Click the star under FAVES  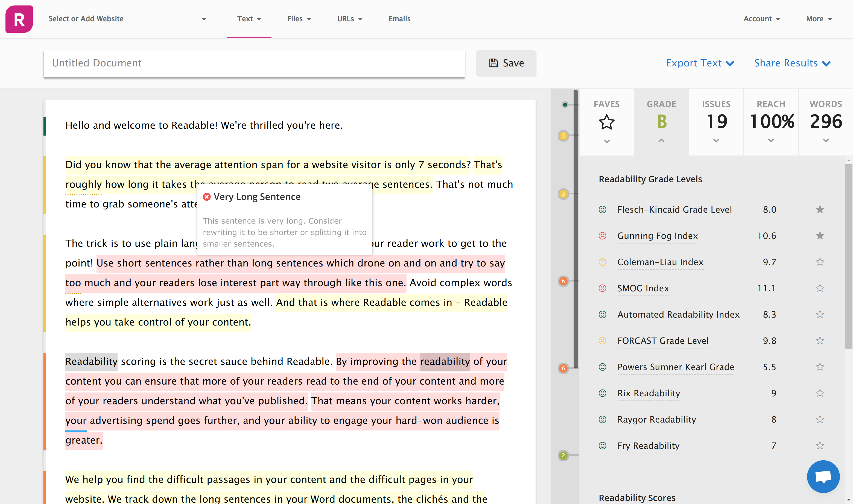coord(607,121)
